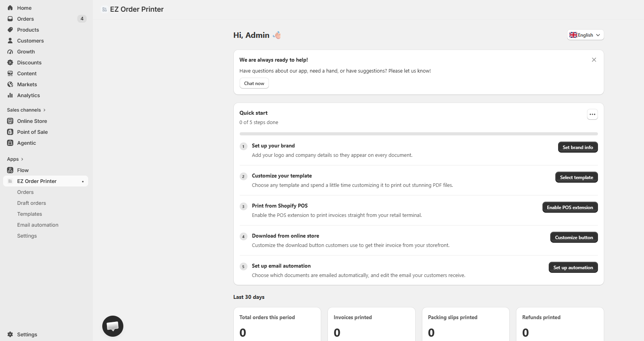Image resolution: width=644 pixels, height=341 pixels.
Task: Click the Set up automation button
Action: click(573, 267)
